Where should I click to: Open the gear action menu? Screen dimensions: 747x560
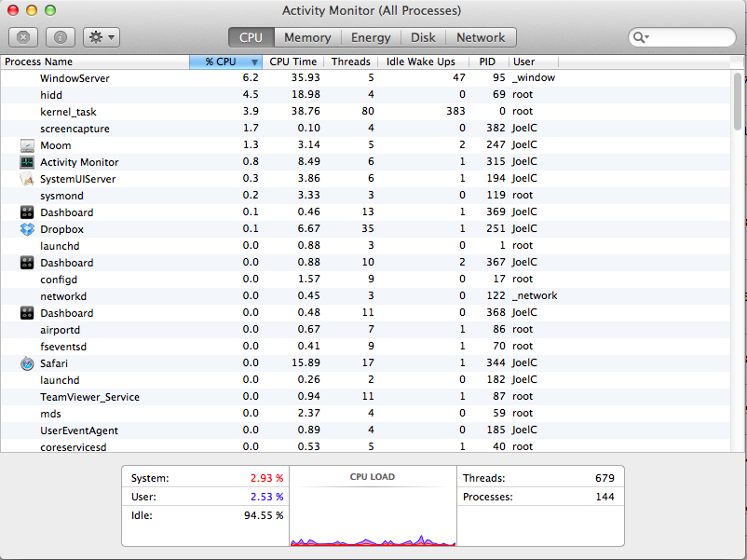pyautogui.click(x=102, y=37)
